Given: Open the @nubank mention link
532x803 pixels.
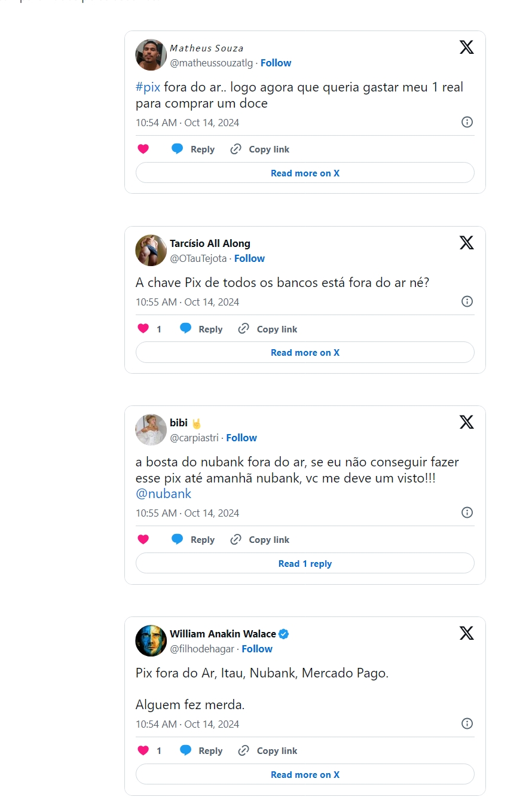Looking at the screenshot, I should point(163,494).
